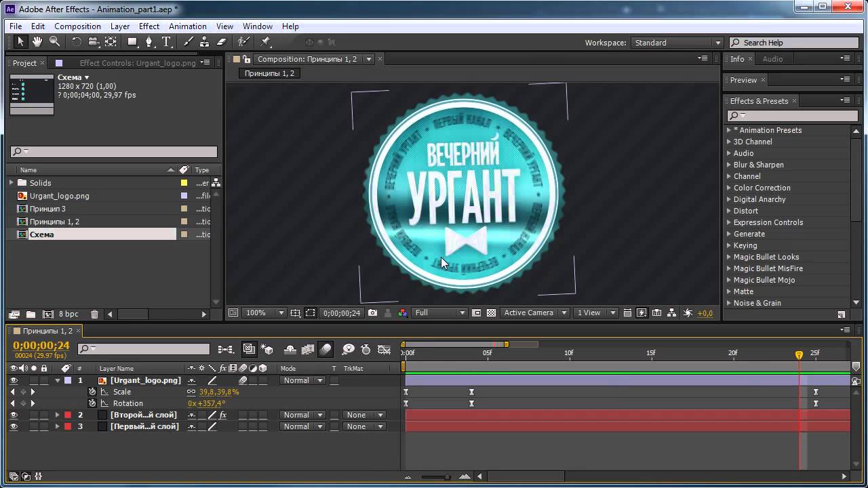
Task: Toggle the Scale stopwatch keyframing
Action: (x=92, y=392)
